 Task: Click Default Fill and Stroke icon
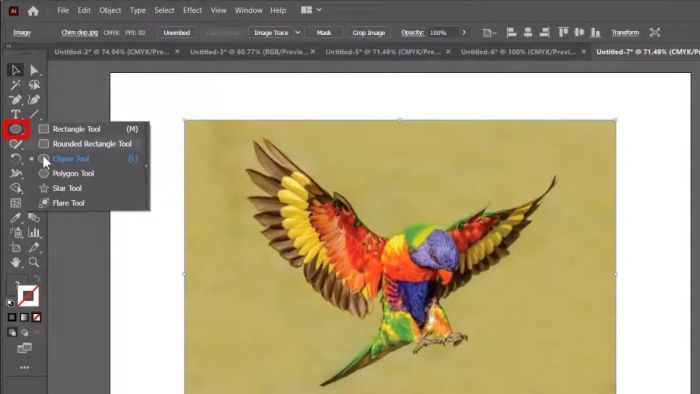pyautogui.click(x=11, y=303)
